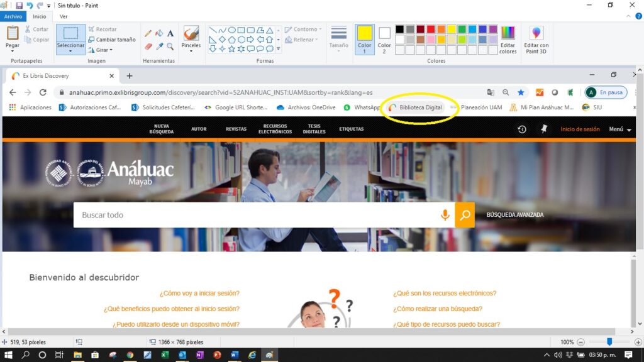Click the Save icon in the title bar
The height and width of the screenshot is (362, 644).
point(19,5)
